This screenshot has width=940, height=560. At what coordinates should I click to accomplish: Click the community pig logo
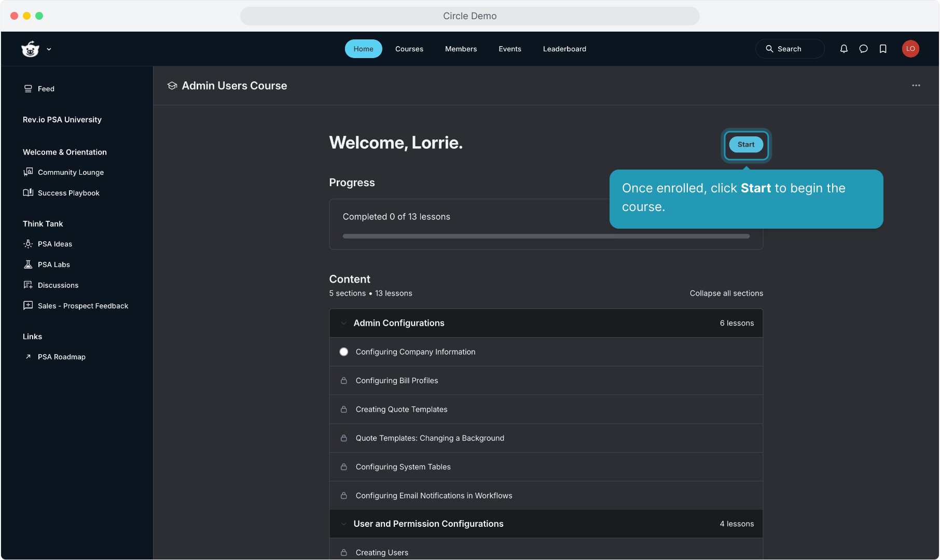[x=31, y=49]
